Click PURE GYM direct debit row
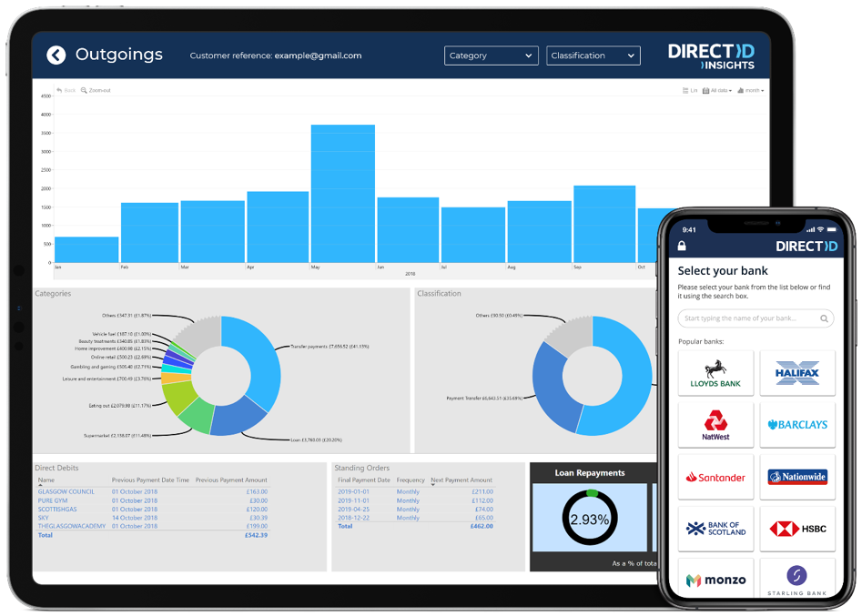862x616 pixels. click(x=152, y=500)
